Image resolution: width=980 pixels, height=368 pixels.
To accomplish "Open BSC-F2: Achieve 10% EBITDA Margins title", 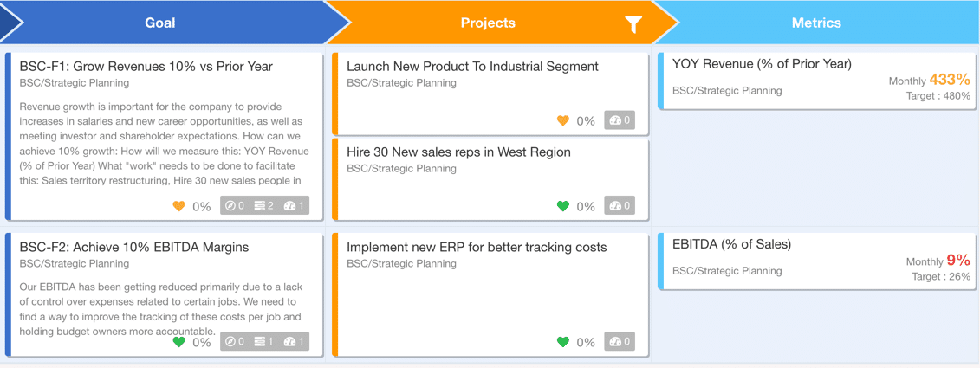I will click(x=133, y=248).
